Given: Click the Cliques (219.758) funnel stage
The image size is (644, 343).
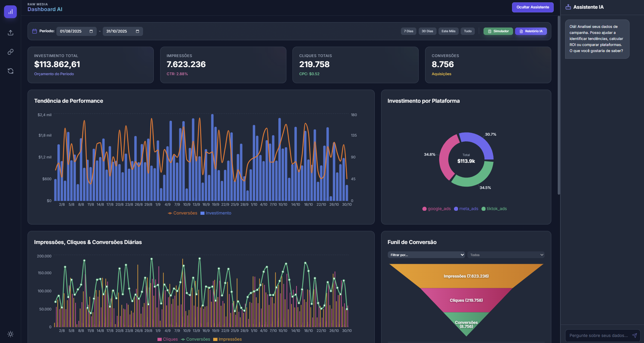Looking at the screenshot, I should [466, 300].
